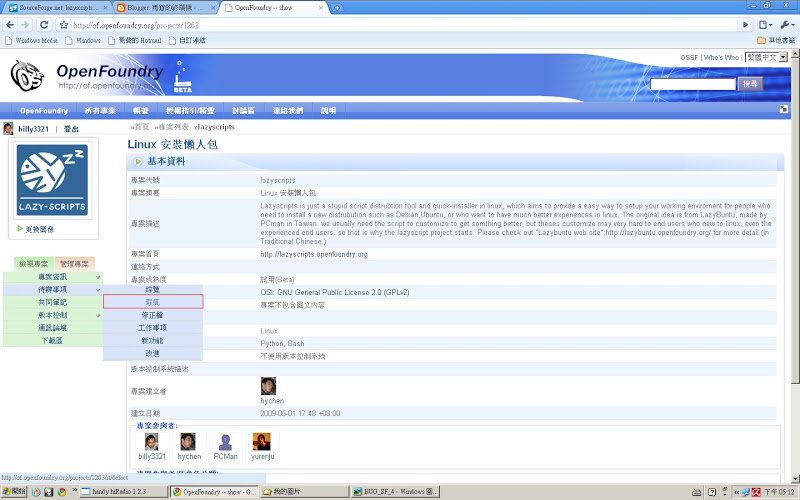Click the small square icon at the navigation bar's right end

coord(784,109)
